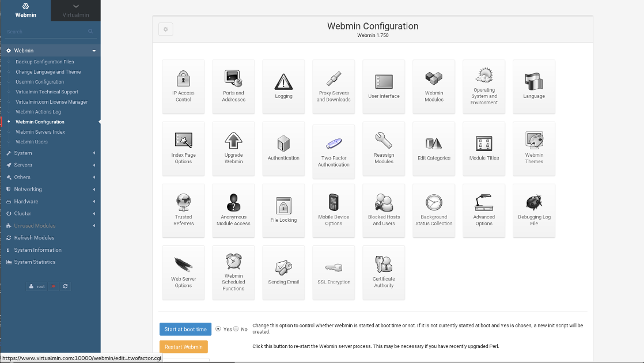Expand the Servers sidebar category
Screen dimensions: 644x363
click(x=50, y=165)
